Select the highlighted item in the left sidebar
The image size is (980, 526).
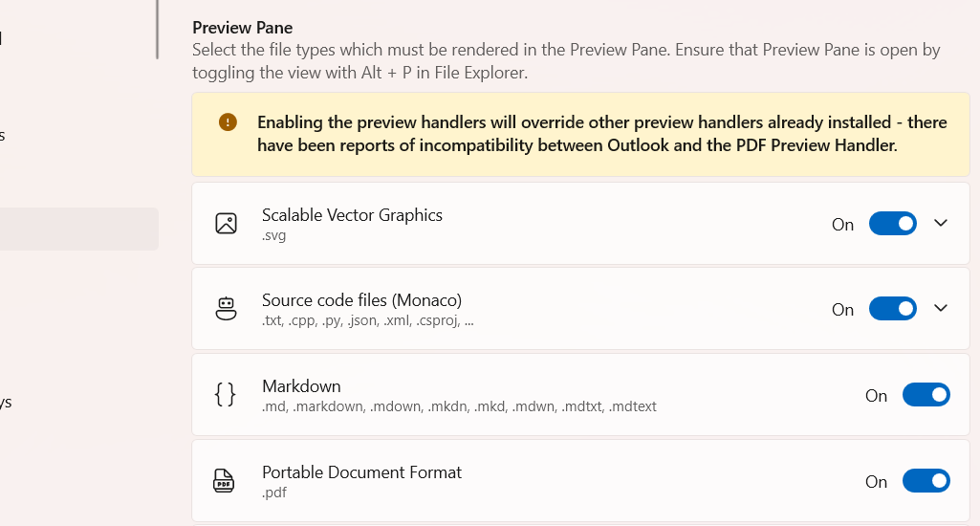coord(78,230)
